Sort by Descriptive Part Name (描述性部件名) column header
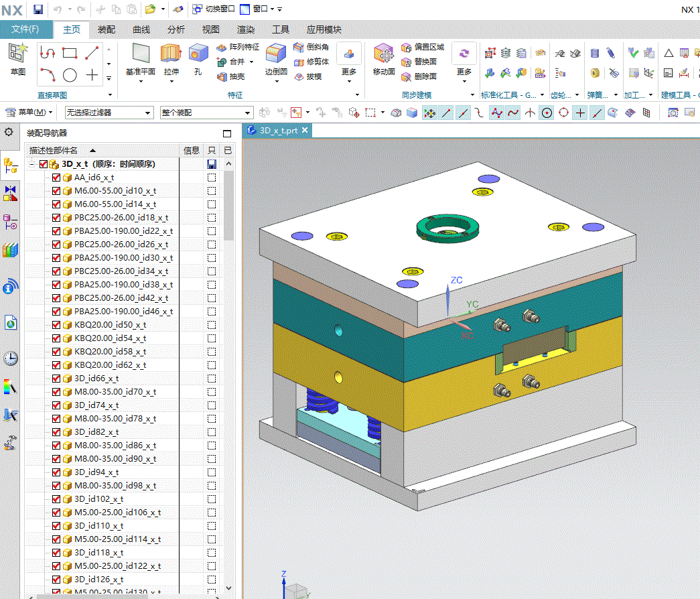 pos(102,151)
